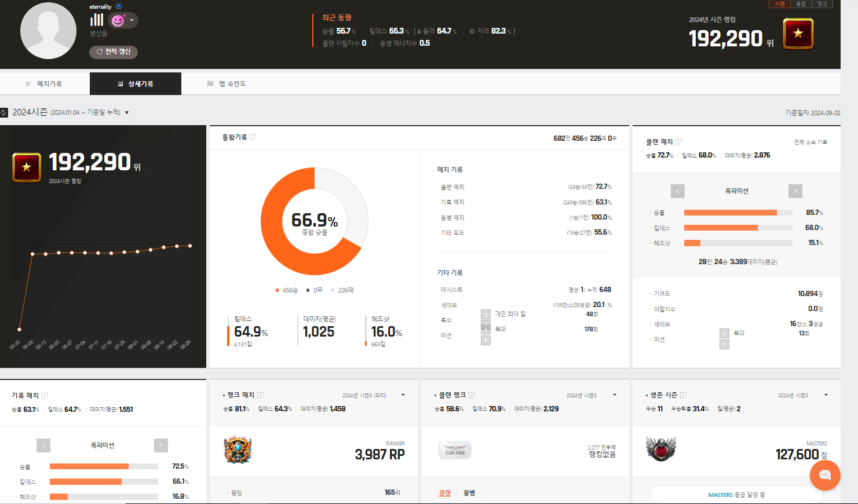
Task: Click the info icon beside 클랜 매치
Action: click(x=678, y=142)
